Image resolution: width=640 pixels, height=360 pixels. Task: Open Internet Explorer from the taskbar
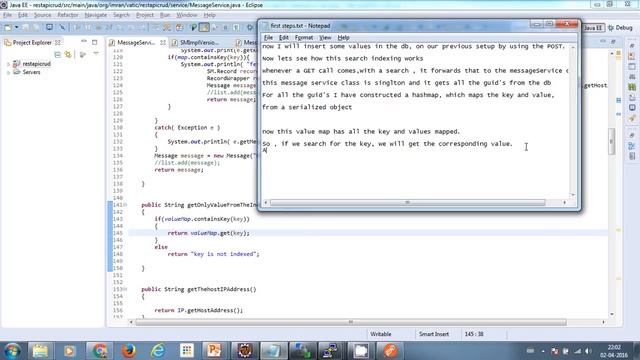tap(158, 351)
